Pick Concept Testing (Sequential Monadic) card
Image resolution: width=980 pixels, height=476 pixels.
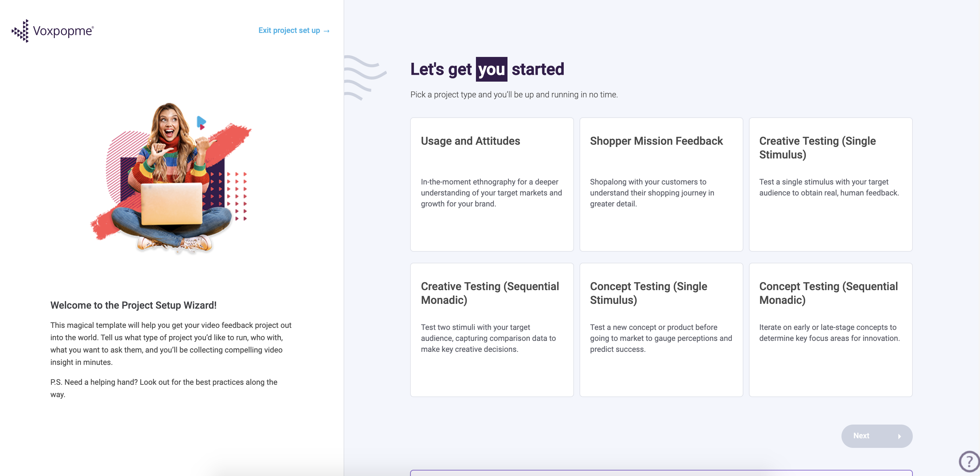point(830,330)
